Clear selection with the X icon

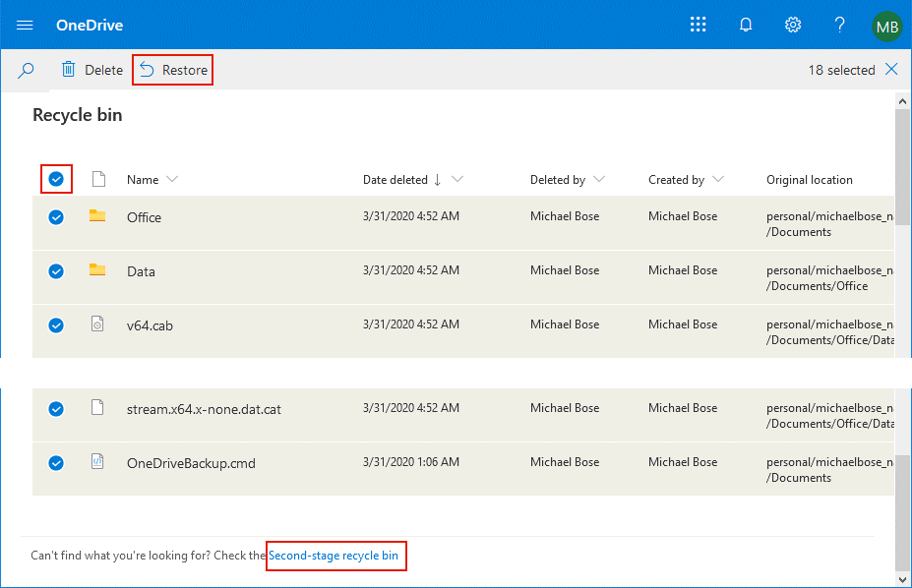click(890, 70)
